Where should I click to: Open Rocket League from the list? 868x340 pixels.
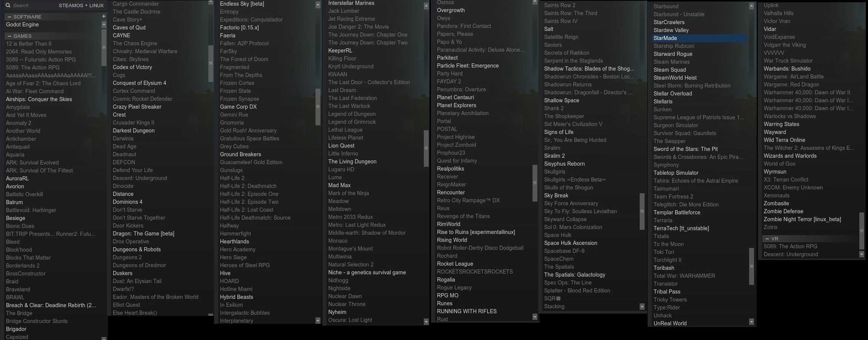coord(455,264)
